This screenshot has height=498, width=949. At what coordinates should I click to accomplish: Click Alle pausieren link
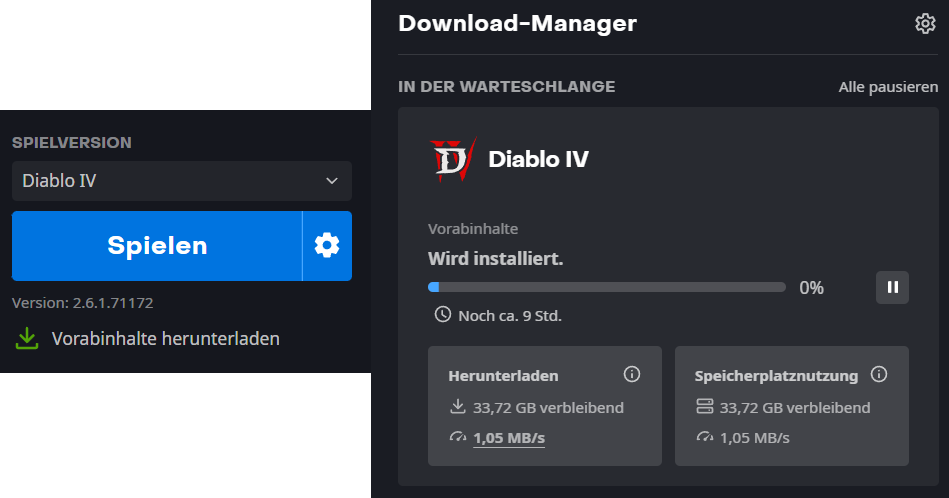[888, 87]
